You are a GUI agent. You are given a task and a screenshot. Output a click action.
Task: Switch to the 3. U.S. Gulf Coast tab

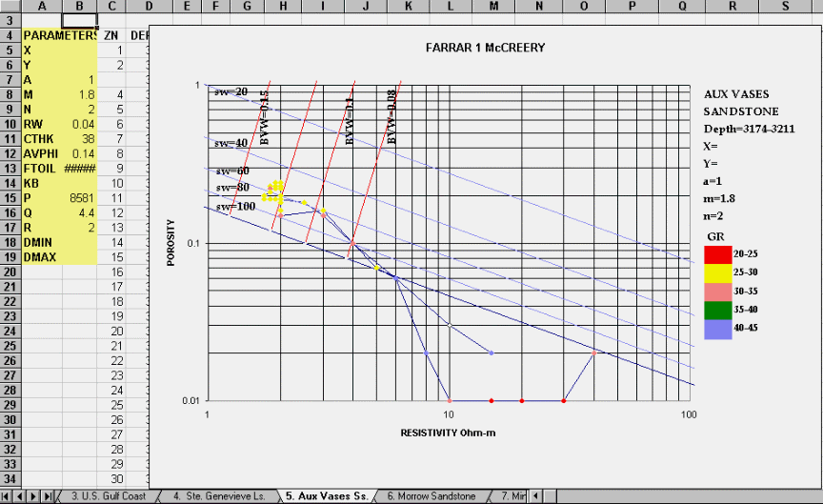(x=109, y=496)
